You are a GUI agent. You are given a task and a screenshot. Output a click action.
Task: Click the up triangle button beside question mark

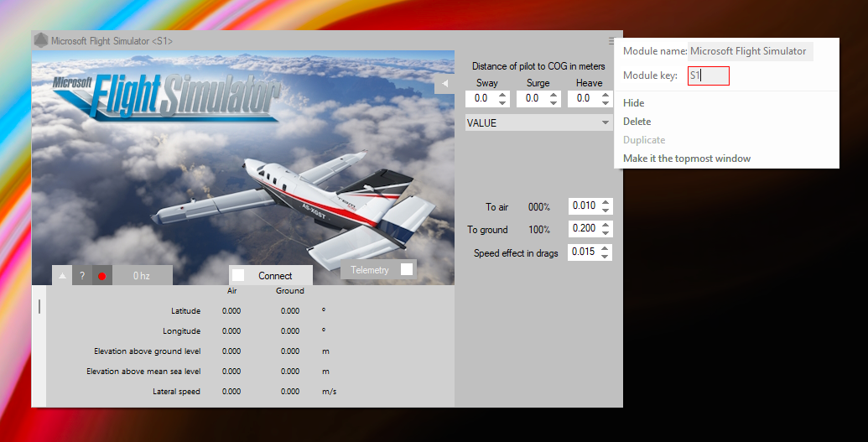tap(63, 276)
